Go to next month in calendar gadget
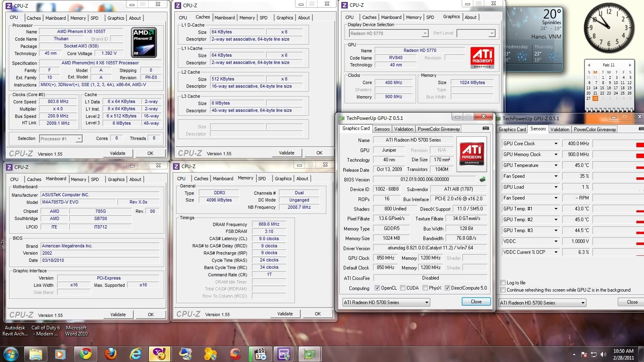Screen dimensions: 644x362 [630, 65]
